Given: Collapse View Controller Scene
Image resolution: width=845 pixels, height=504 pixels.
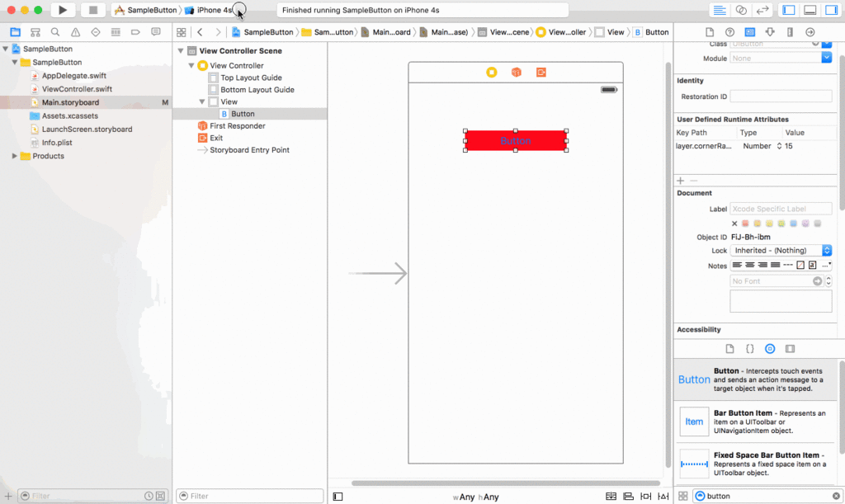Looking at the screenshot, I should [181, 50].
